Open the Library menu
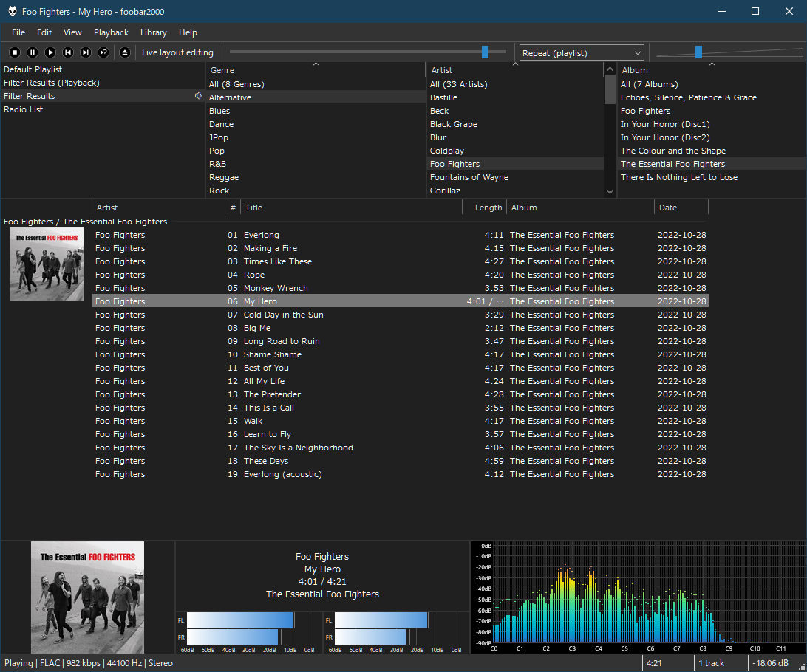The height and width of the screenshot is (672, 807). click(x=154, y=32)
